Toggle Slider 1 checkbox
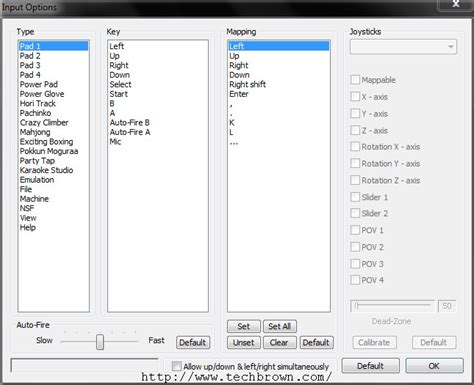Viewport: 474px width, 385px height. [x=355, y=197]
